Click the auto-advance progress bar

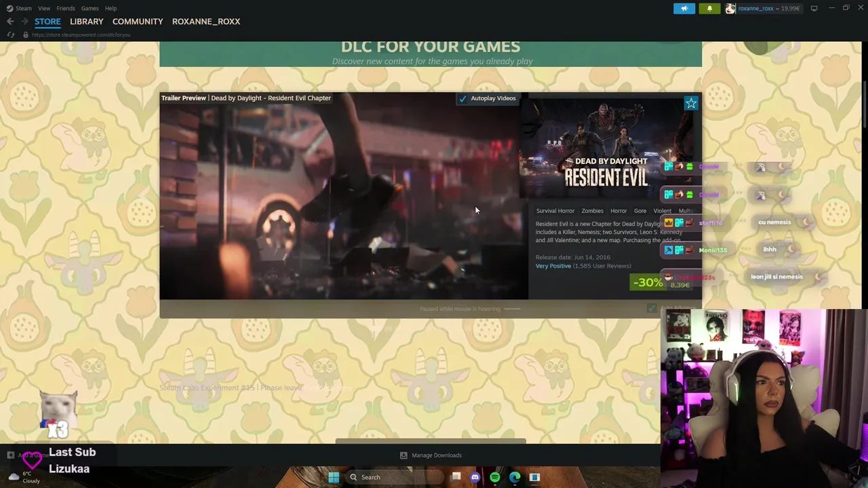[513, 309]
